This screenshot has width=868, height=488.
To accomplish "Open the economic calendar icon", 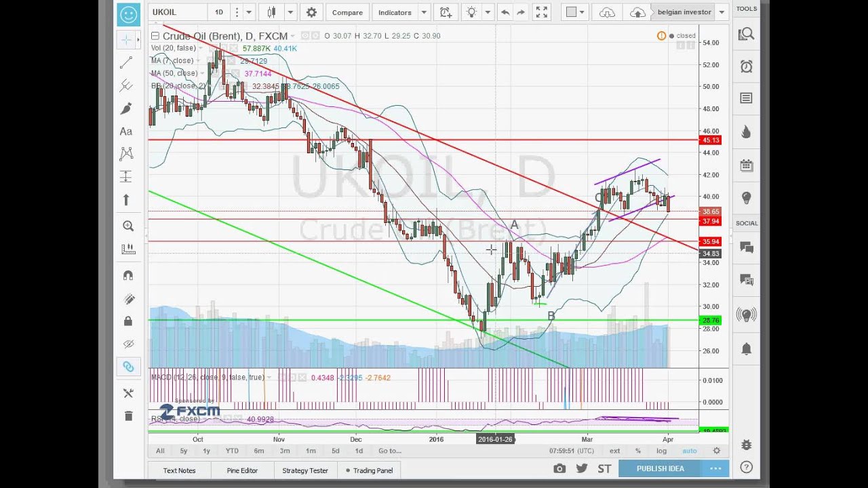I will (x=747, y=165).
